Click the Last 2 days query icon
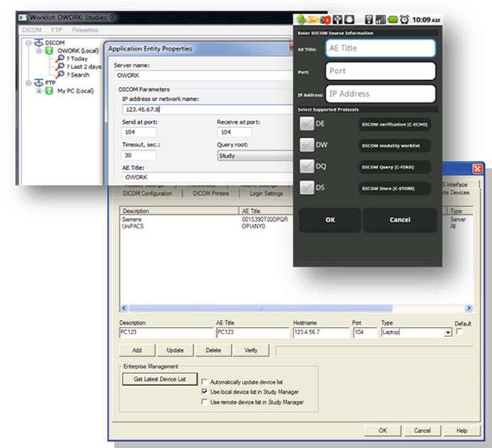The height and width of the screenshot is (448, 492). (61, 67)
